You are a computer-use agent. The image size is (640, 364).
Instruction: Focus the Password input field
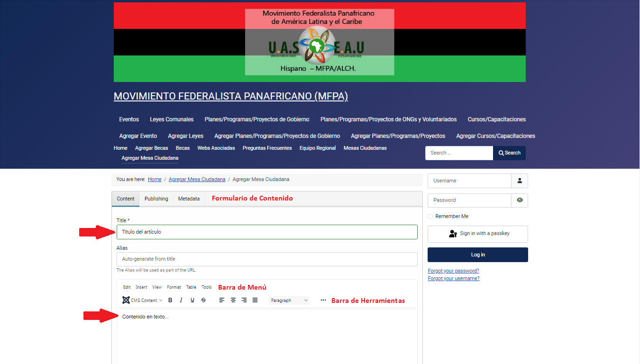(x=469, y=200)
